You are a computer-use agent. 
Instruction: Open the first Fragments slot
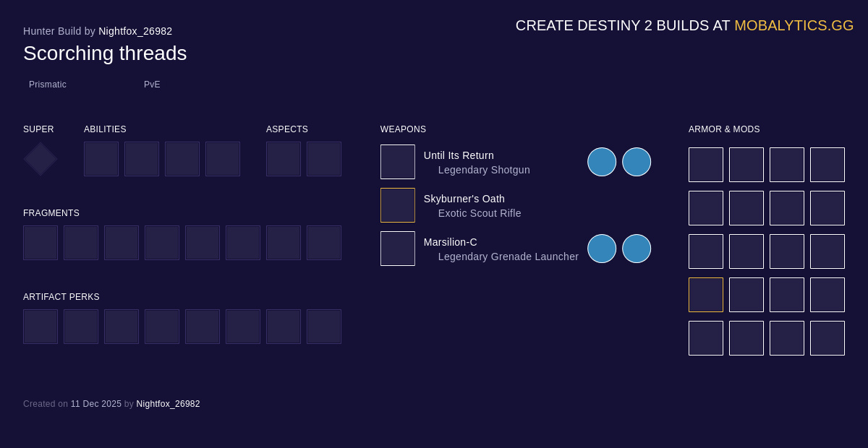point(41,243)
